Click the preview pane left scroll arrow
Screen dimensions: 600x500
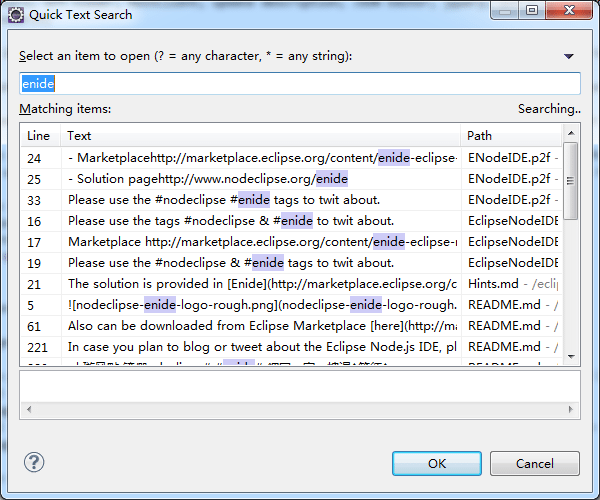pos(29,409)
